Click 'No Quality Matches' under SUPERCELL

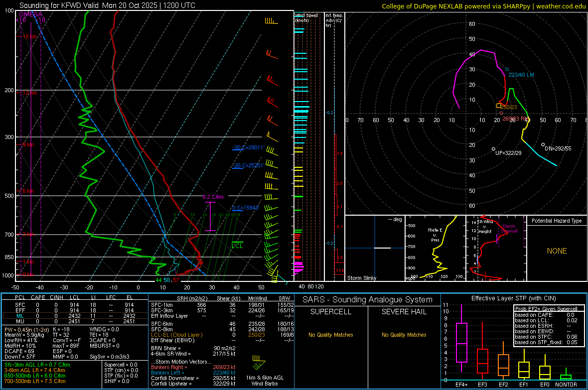pos(331,335)
